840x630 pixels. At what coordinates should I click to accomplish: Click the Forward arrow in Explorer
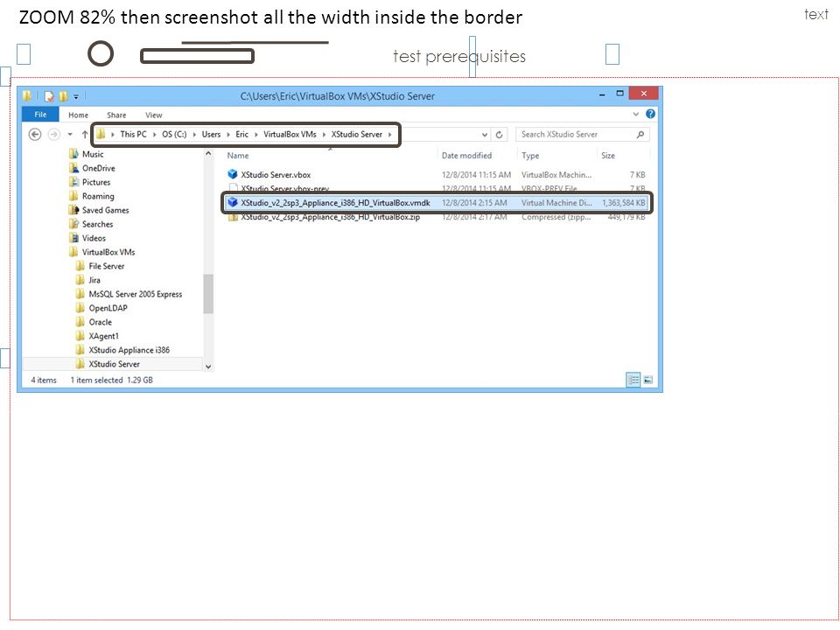[54, 135]
